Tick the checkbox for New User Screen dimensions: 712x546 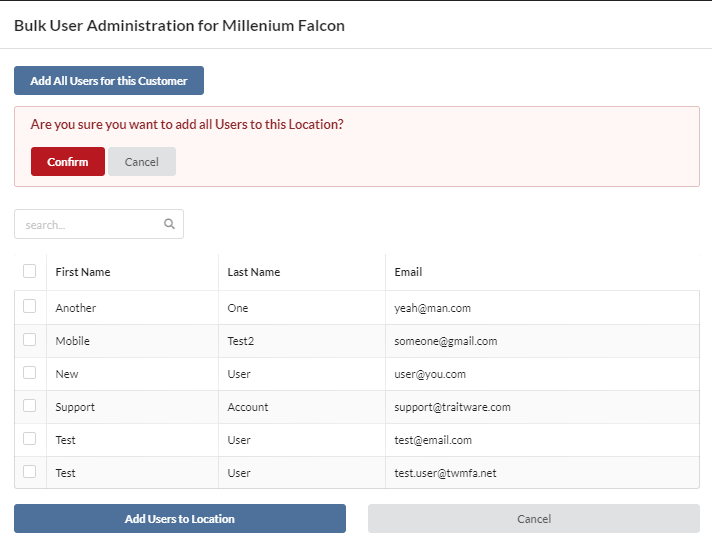(x=30, y=372)
